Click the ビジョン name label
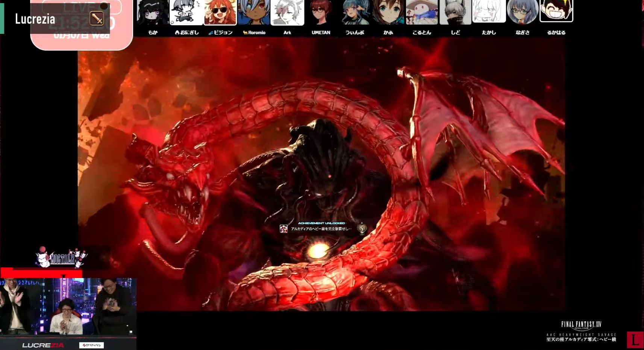644x350 pixels. click(221, 32)
